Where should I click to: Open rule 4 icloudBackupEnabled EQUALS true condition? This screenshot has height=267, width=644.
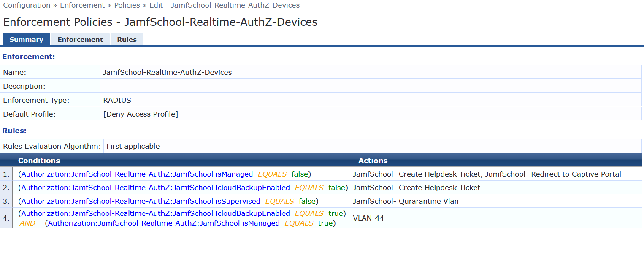[x=182, y=213]
